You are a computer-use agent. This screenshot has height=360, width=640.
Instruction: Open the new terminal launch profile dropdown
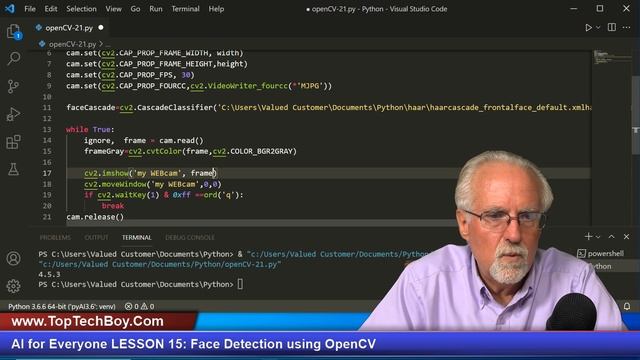(x=598, y=237)
